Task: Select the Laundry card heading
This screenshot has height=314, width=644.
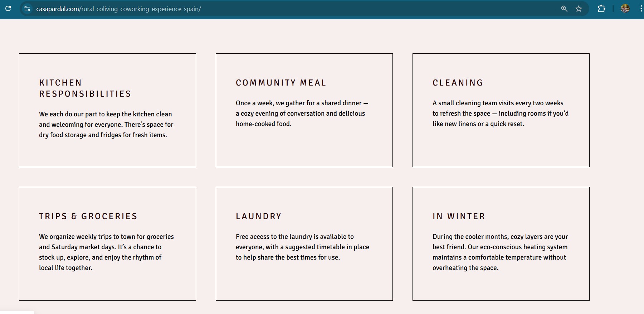Action: pyautogui.click(x=259, y=216)
